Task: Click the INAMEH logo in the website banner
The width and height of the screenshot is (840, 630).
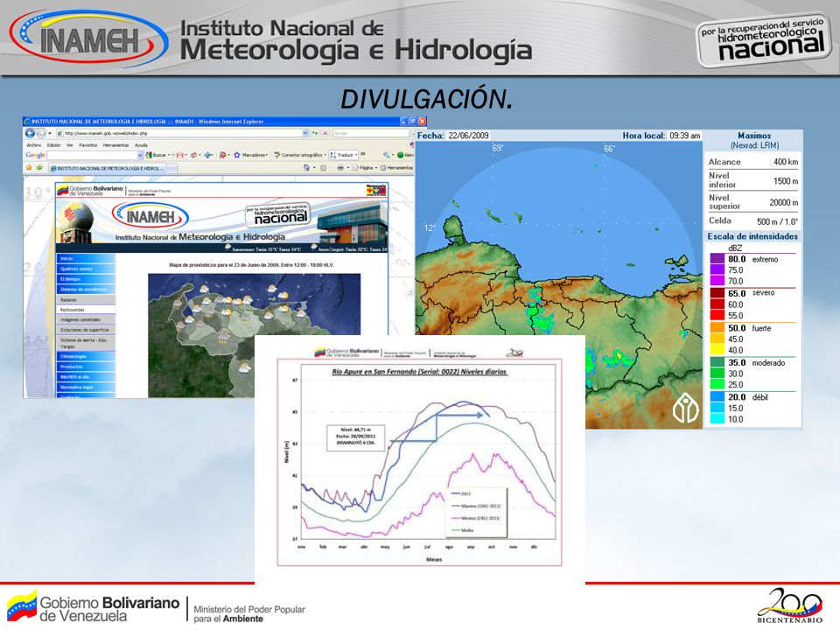Action: click(x=150, y=216)
